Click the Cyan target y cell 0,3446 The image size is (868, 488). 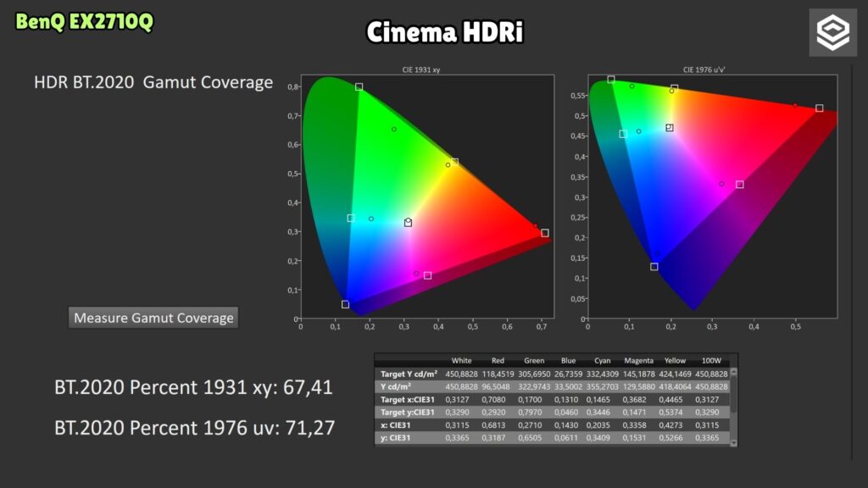click(x=598, y=413)
